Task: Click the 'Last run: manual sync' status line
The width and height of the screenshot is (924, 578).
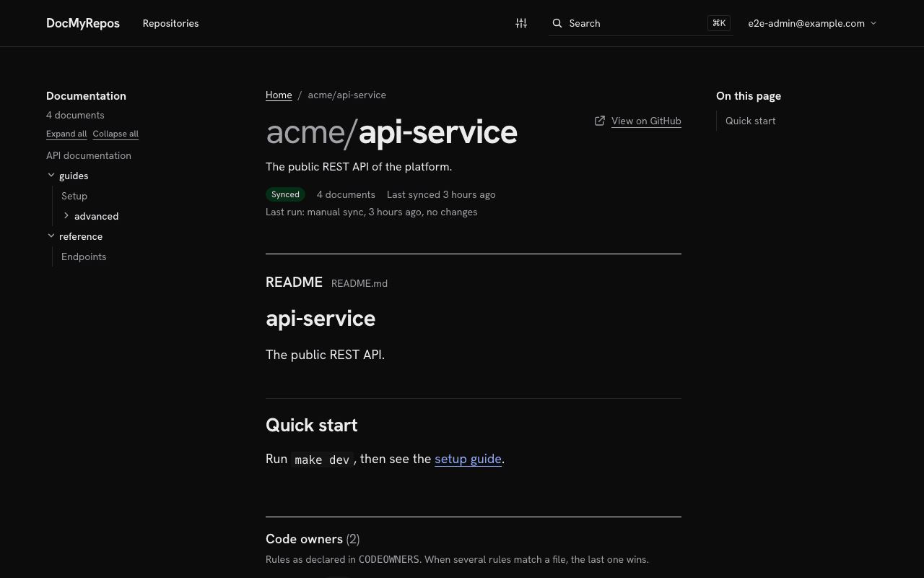Action: [371, 212]
